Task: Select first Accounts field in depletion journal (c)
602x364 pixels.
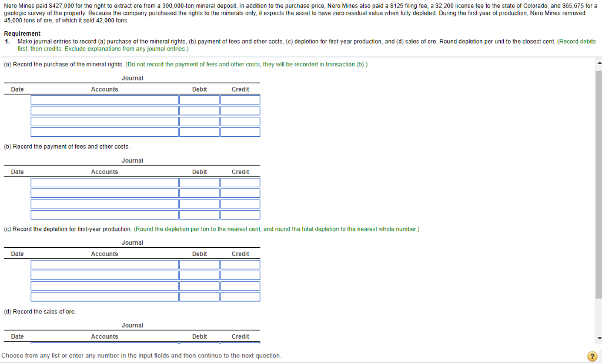Action: click(x=105, y=265)
